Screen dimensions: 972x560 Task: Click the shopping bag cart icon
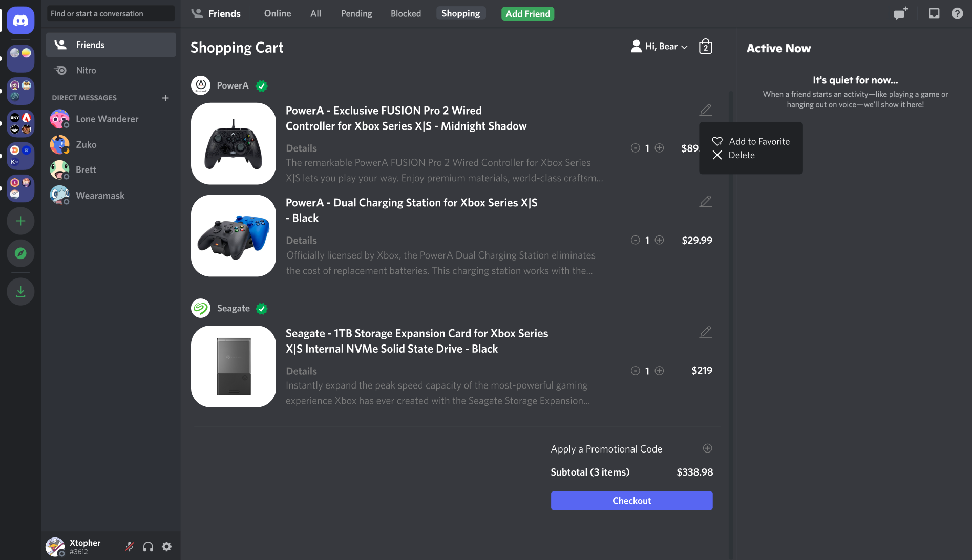pyautogui.click(x=705, y=47)
